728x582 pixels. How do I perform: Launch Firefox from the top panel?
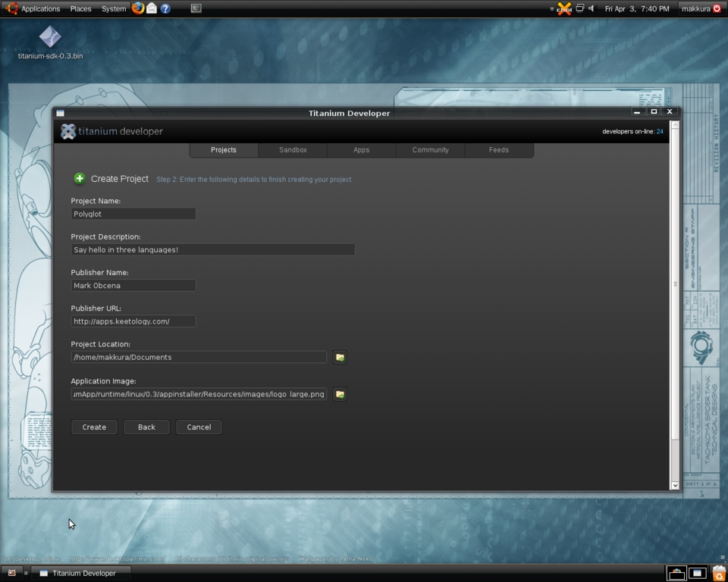click(x=138, y=8)
